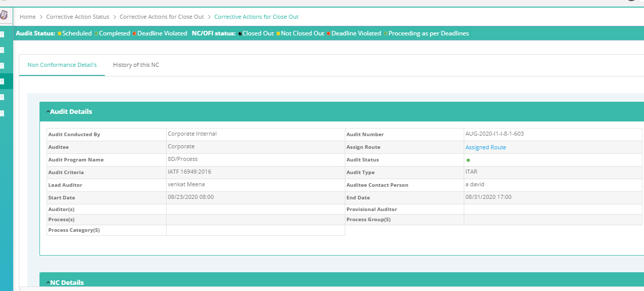Click the application logo icon above the sidebar
The width and height of the screenshot is (644, 291).
click(4, 15)
